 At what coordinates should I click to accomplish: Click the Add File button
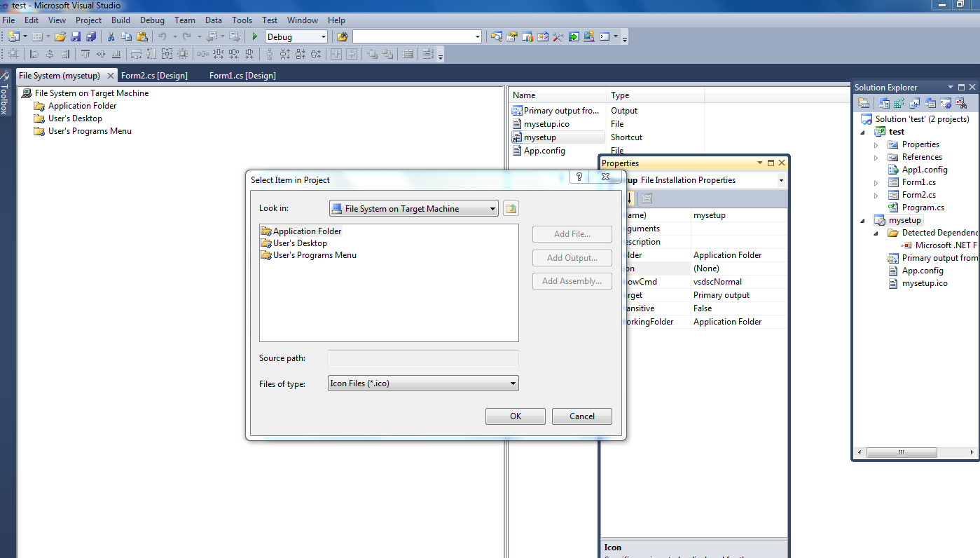coord(572,233)
